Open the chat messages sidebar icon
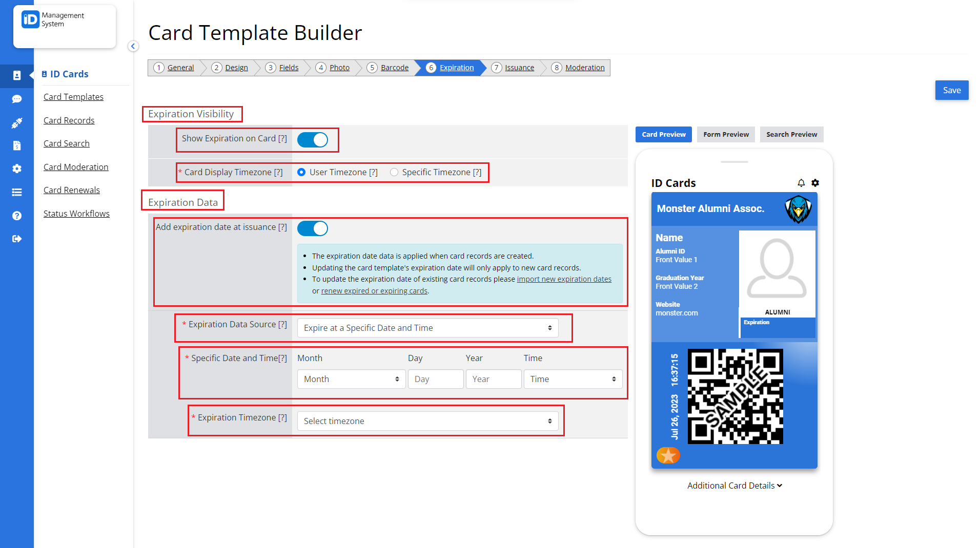 [17, 99]
